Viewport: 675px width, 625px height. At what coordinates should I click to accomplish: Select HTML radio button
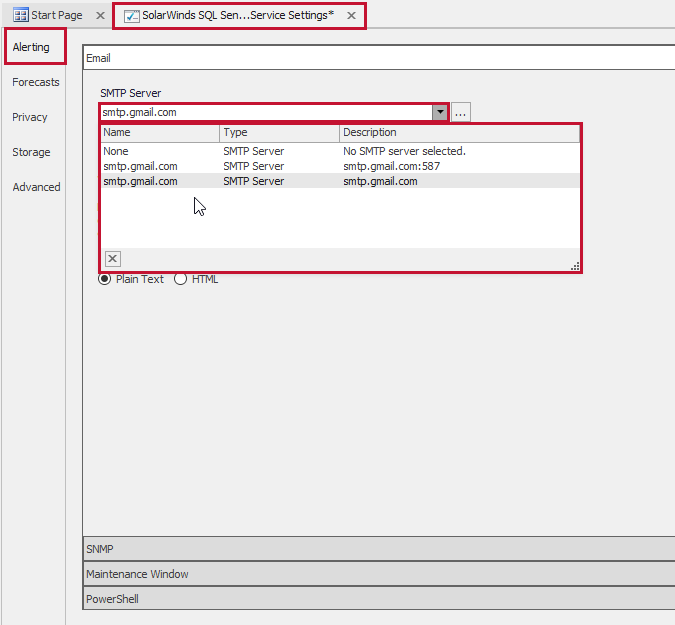(180, 279)
